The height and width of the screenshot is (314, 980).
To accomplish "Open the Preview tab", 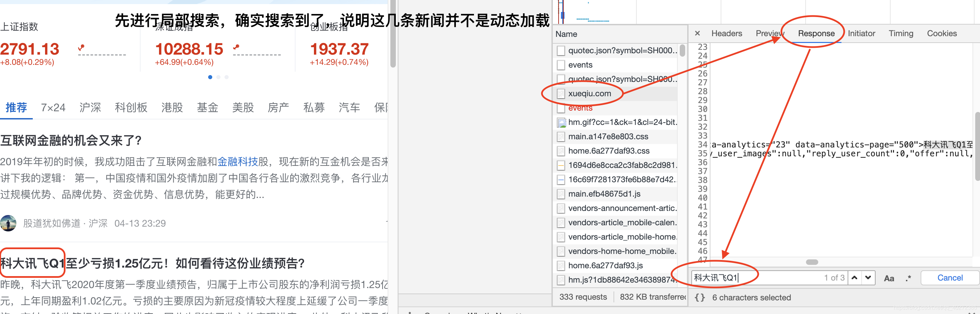I will [x=769, y=33].
